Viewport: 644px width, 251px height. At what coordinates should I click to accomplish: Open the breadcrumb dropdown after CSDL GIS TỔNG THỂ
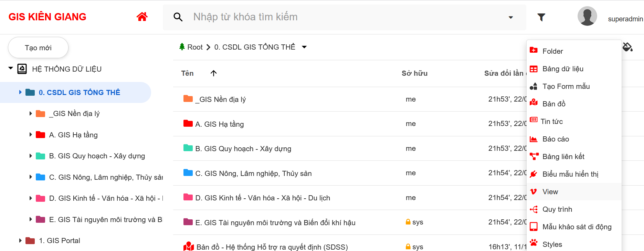[x=304, y=47]
